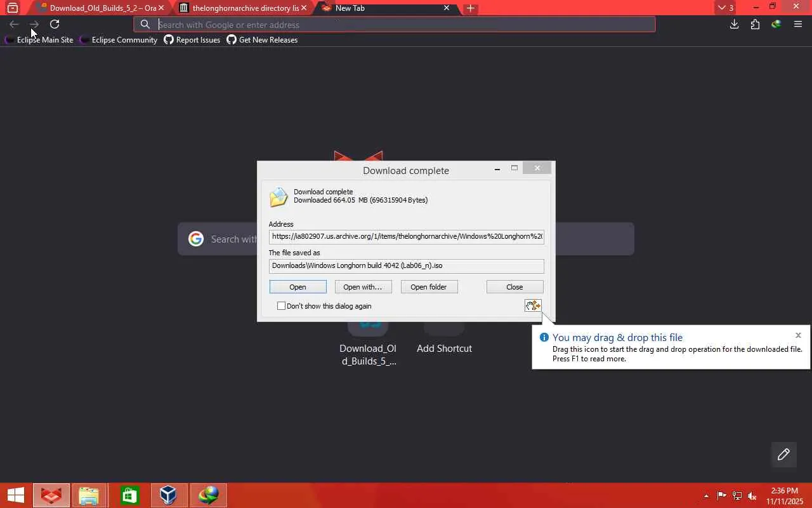Enable "Don't show this dialog again" checkbox
This screenshot has width=812, height=508.
click(x=281, y=306)
